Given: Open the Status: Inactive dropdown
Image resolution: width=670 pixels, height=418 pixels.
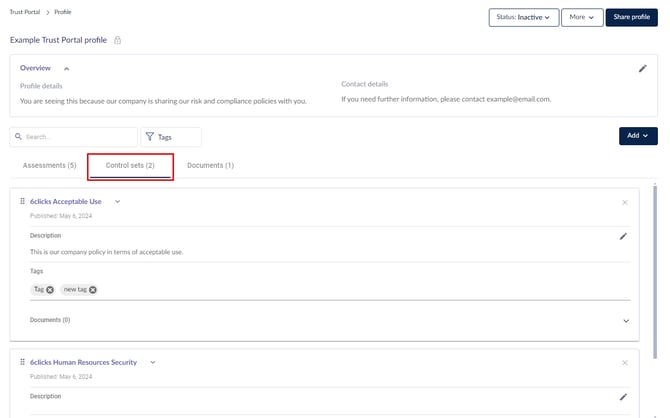Looking at the screenshot, I should click(523, 17).
